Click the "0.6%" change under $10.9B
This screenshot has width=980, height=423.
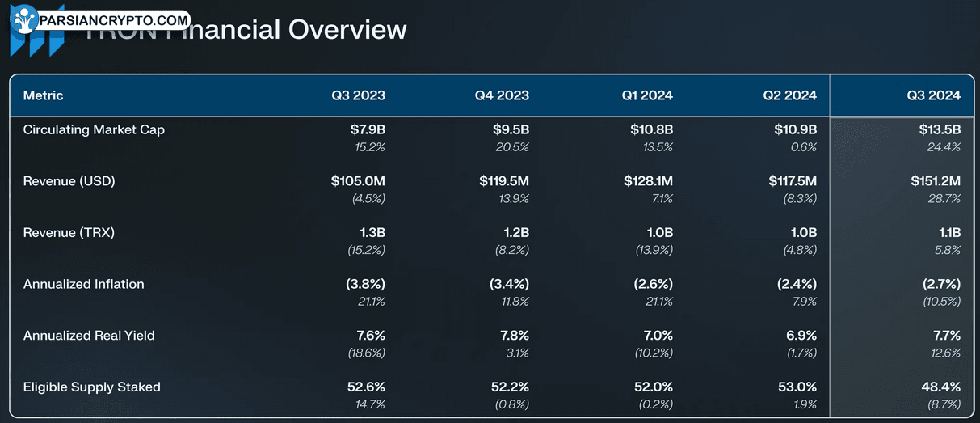[x=804, y=147]
